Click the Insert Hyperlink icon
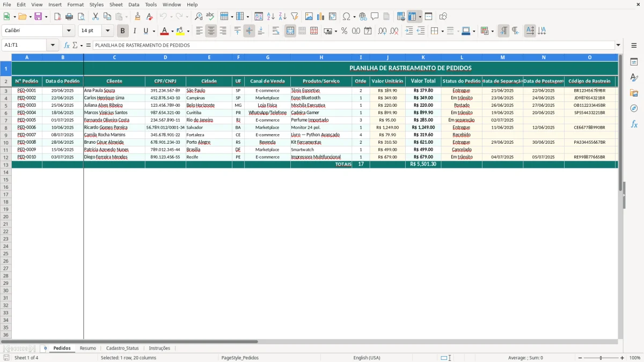 click(x=363, y=17)
